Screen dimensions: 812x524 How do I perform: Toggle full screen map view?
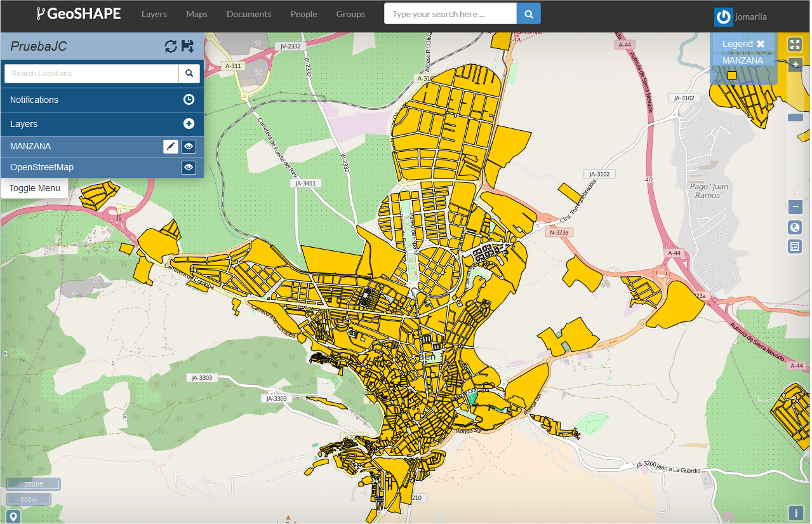[795, 44]
